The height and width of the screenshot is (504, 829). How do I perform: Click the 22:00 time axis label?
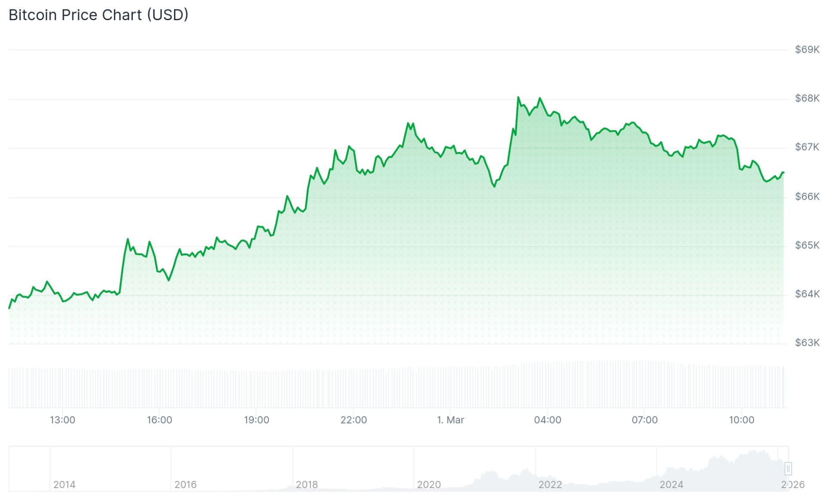pos(354,420)
